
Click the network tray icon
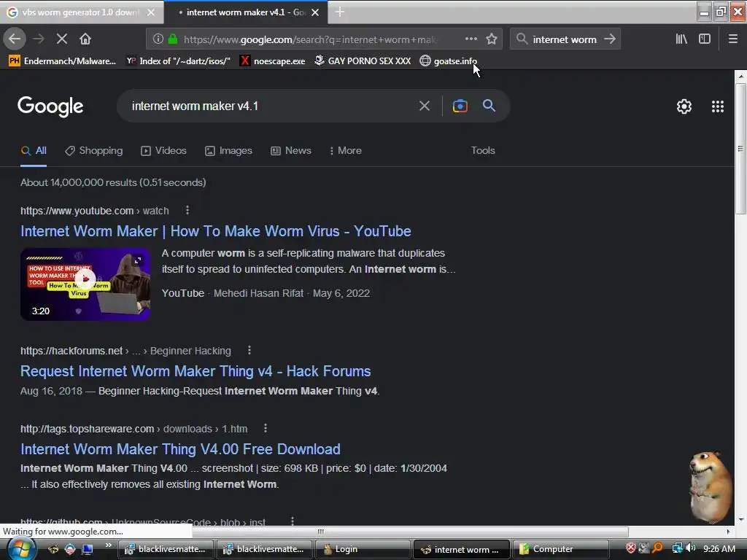[677, 548]
